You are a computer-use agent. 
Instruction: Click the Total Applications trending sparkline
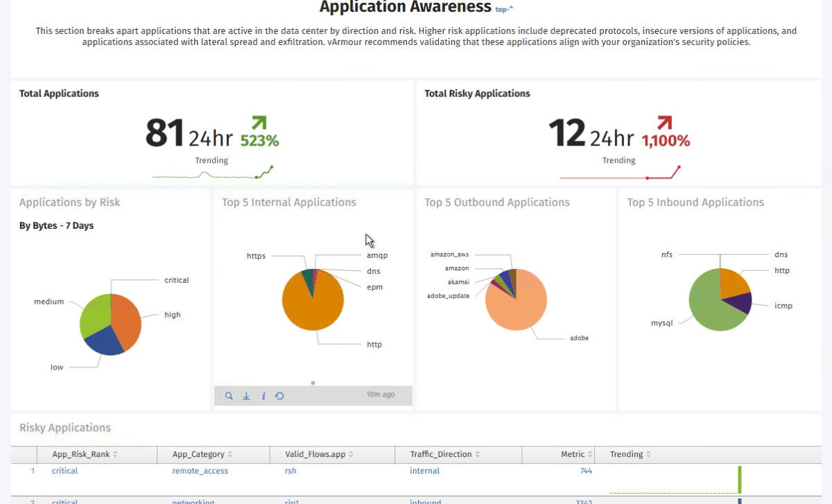[x=213, y=173]
